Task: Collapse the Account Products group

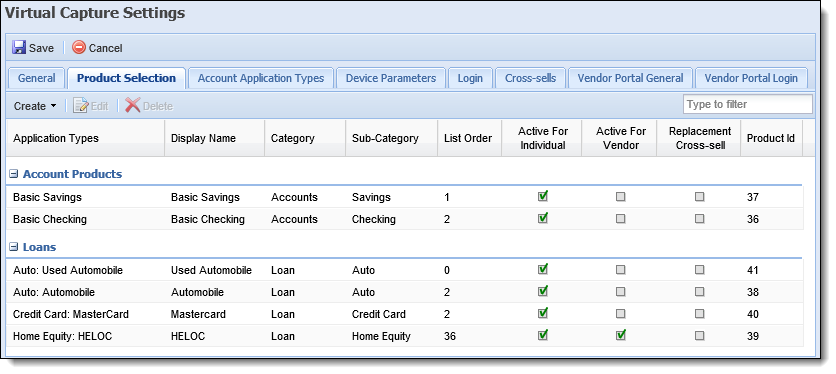Action: pos(14,174)
